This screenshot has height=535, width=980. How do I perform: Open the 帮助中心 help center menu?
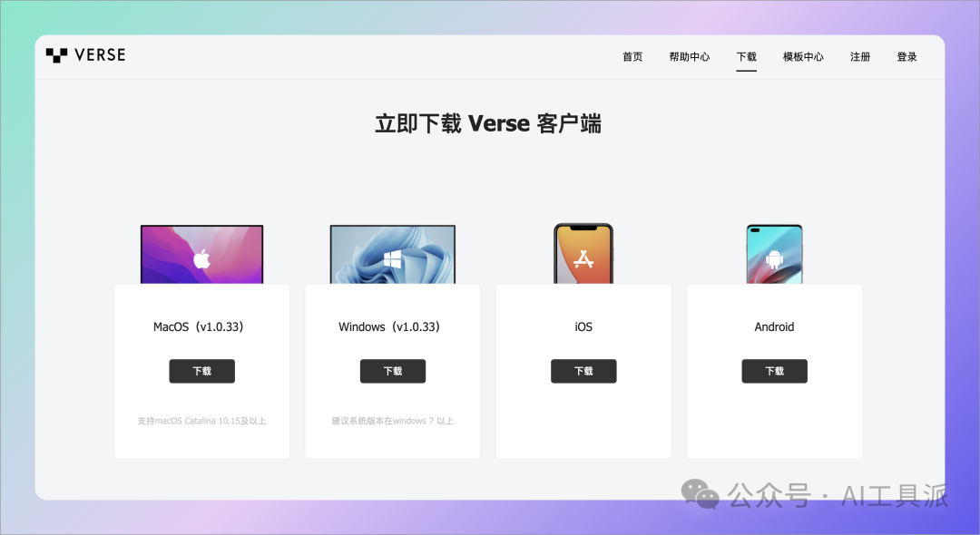pos(690,57)
